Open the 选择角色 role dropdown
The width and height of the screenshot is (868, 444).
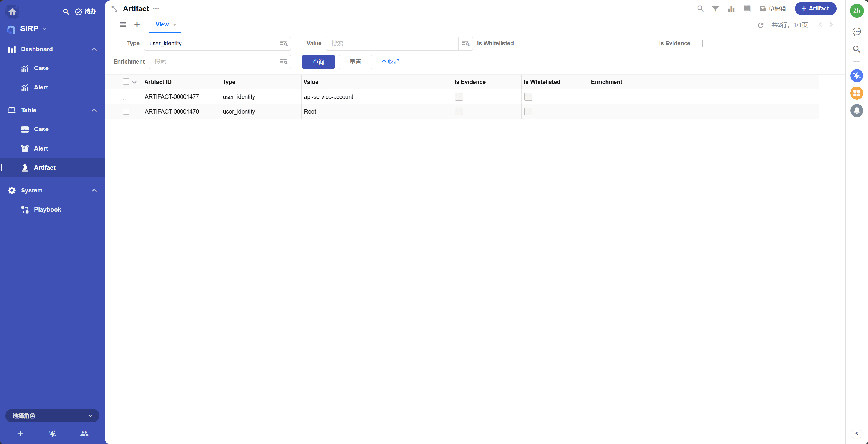click(x=52, y=416)
